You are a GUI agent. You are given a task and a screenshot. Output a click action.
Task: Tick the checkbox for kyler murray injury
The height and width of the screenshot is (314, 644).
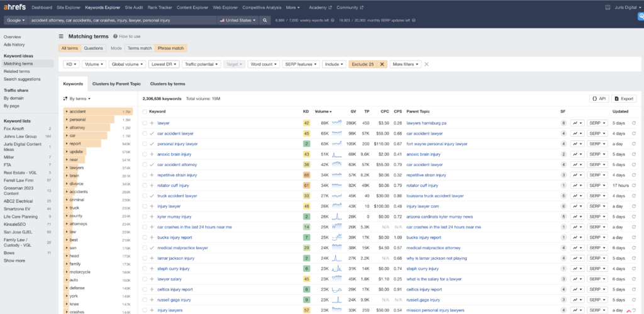pyautogui.click(x=145, y=216)
